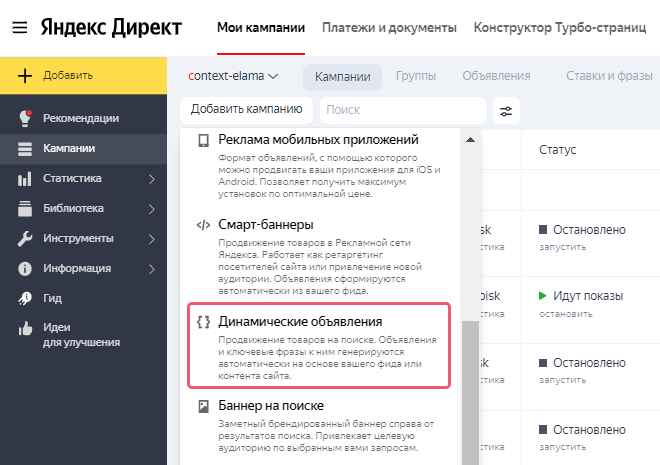Open the filter settings sliders icon
This screenshot has height=465, width=660.
click(506, 111)
